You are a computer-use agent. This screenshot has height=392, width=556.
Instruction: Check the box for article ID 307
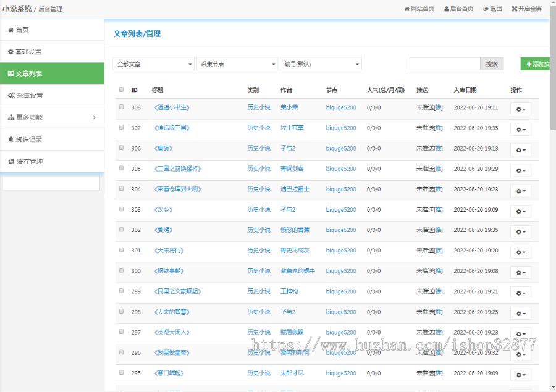pos(121,127)
